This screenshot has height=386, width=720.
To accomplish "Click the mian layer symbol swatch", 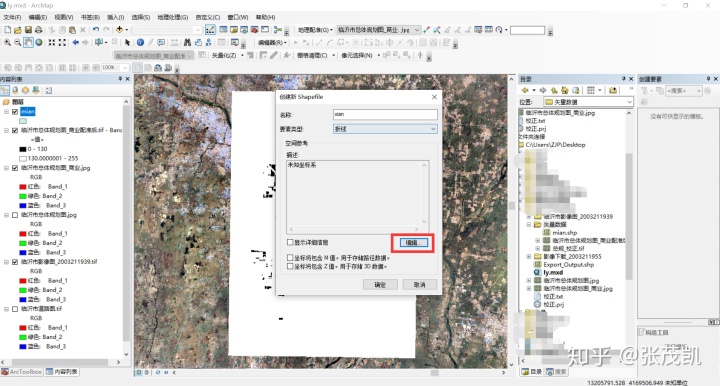I will 23,121.
